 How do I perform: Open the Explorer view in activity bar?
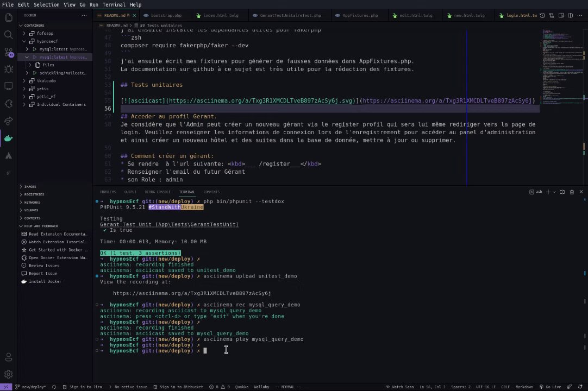click(x=8, y=17)
